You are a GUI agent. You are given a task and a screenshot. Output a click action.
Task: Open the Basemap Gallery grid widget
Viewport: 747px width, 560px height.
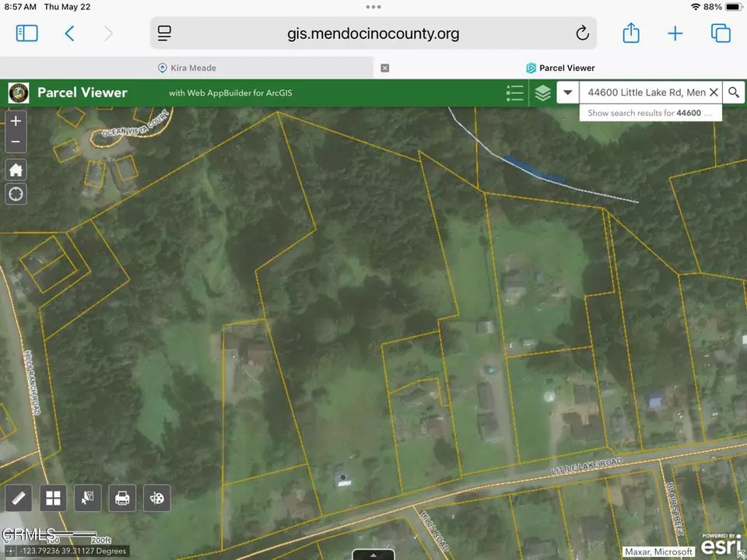(x=53, y=498)
